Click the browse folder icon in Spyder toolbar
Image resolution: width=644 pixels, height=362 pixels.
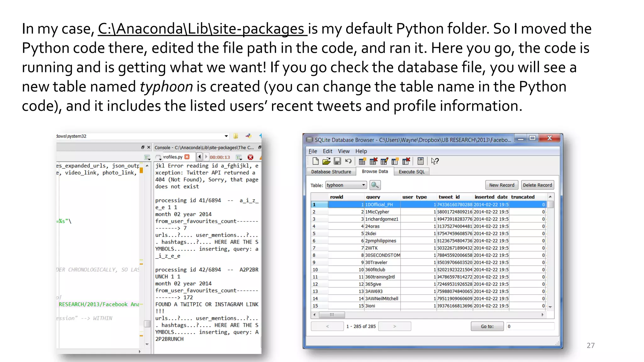click(236, 136)
